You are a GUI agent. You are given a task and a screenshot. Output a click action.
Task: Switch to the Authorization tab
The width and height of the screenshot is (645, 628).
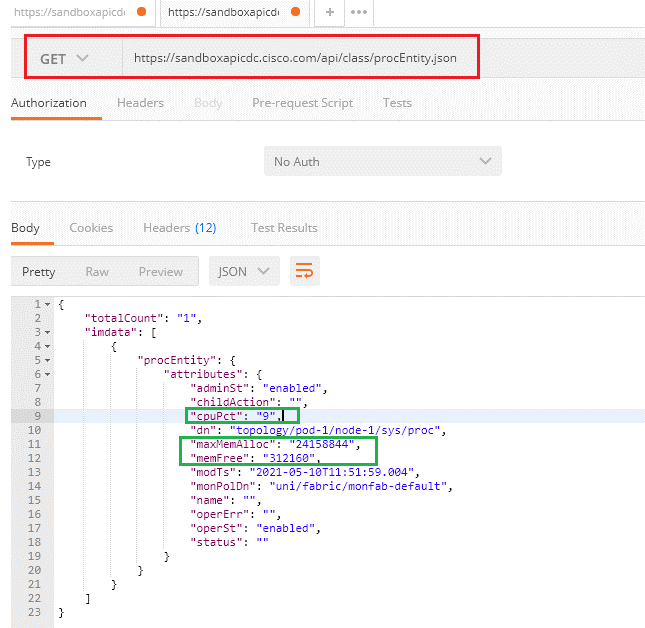pos(49,103)
